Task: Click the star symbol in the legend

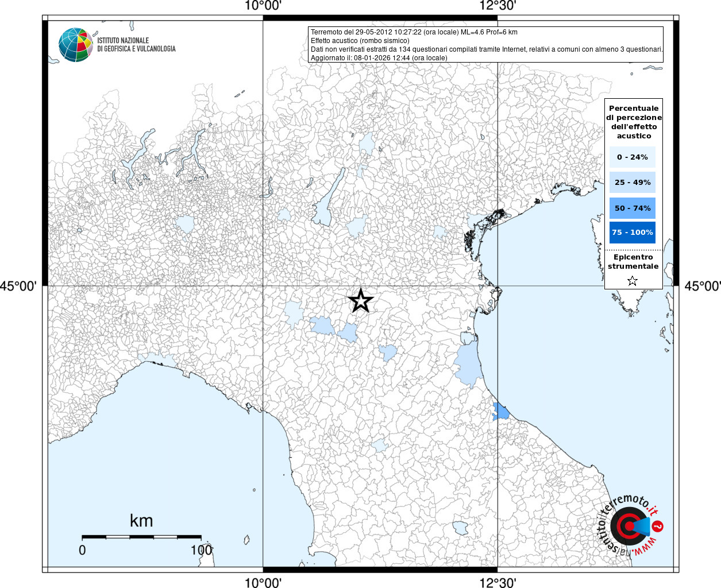Action: click(x=633, y=281)
